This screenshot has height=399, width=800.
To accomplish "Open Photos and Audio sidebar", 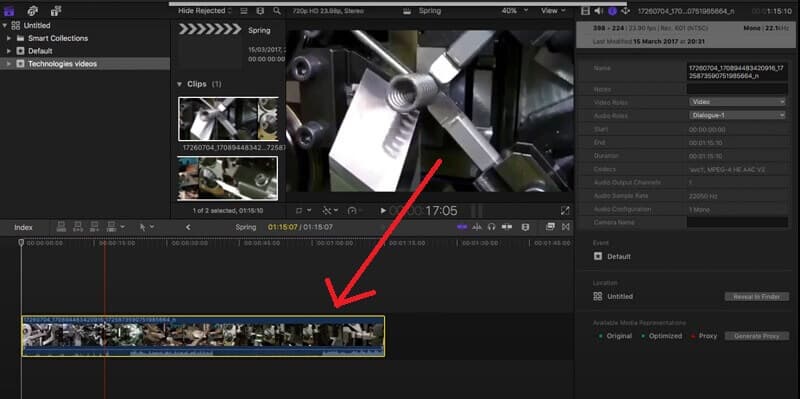I will click(x=33, y=10).
